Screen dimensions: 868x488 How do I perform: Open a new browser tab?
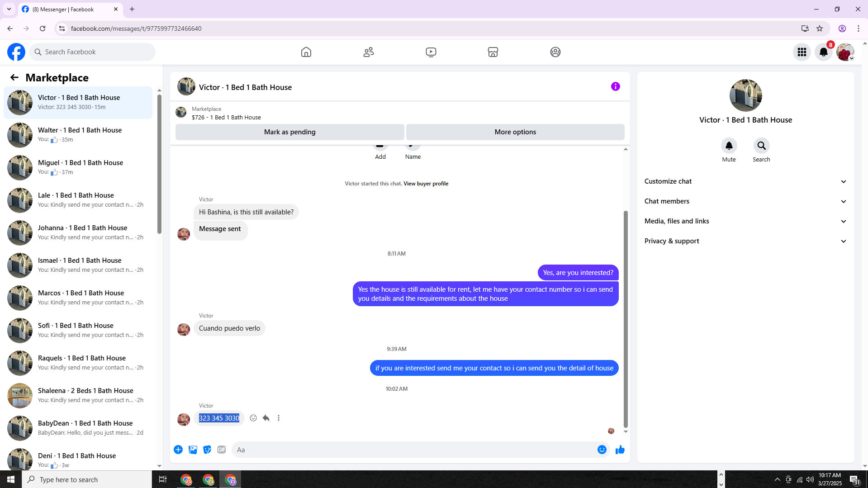[x=132, y=9]
